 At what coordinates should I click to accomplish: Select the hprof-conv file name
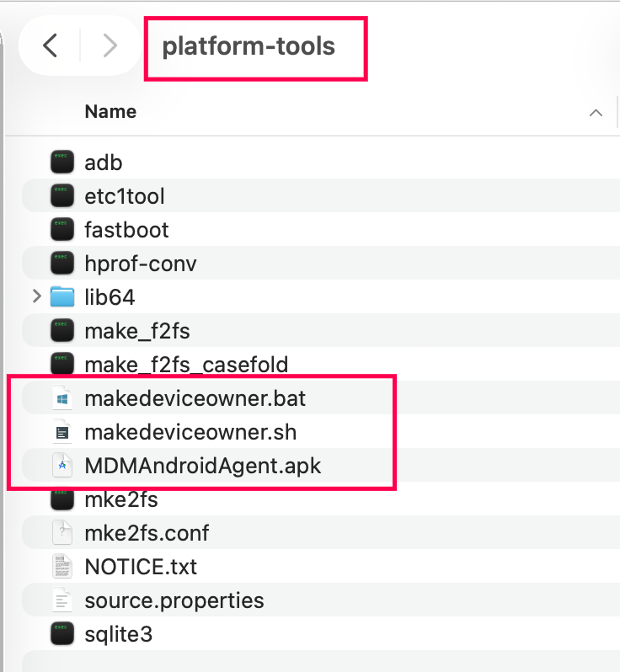(x=141, y=264)
